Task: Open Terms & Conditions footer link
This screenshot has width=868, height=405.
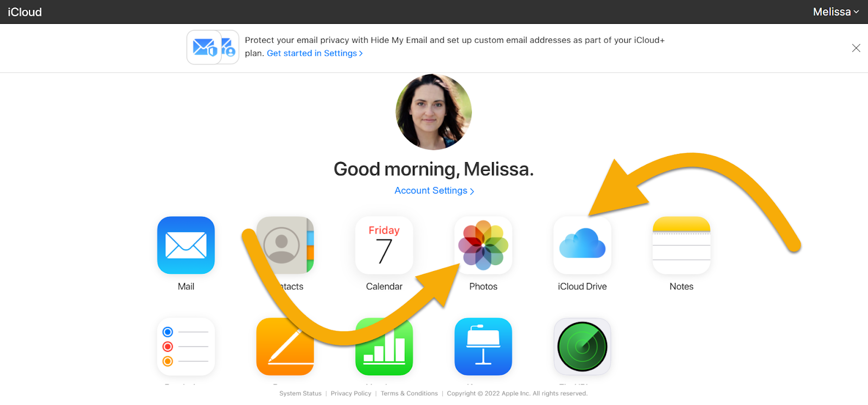Action: [409, 394]
